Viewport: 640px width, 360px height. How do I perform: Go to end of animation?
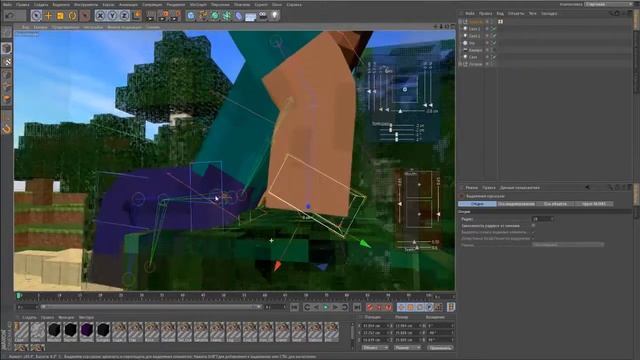357,307
